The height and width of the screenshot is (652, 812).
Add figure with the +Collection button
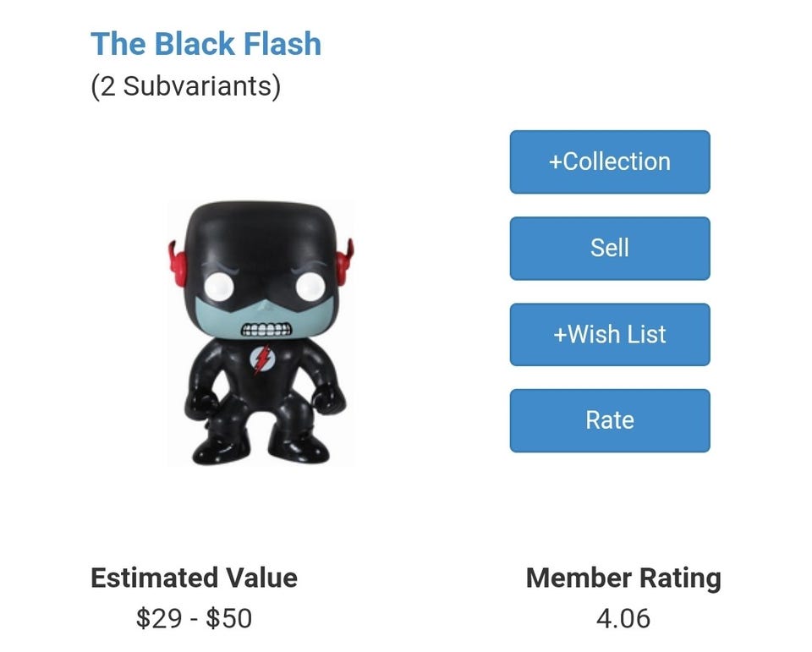coord(609,162)
